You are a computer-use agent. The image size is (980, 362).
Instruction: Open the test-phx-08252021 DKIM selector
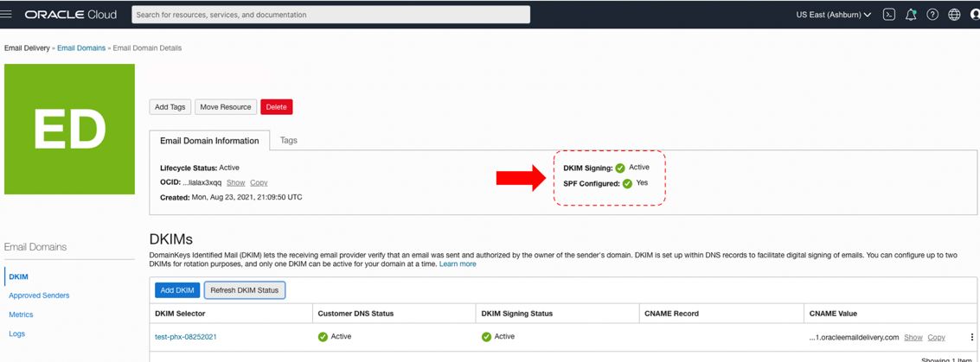pyautogui.click(x=186, y=337)
